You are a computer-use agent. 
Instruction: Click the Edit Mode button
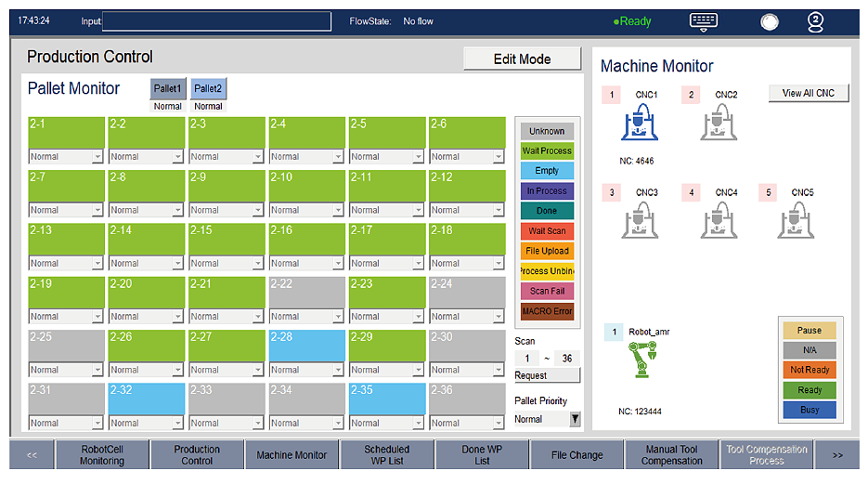[x=522, y=59]
